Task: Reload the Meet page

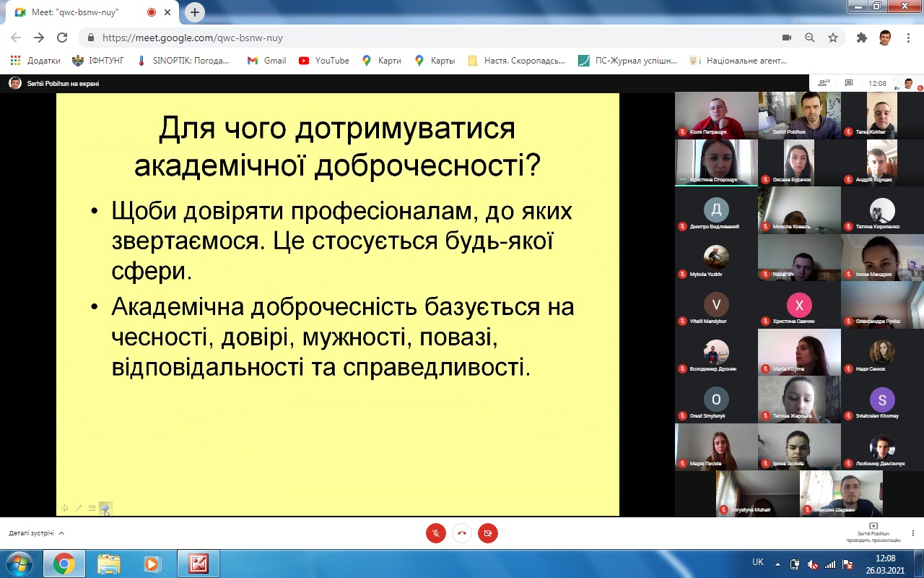Action: pos(62,38)
